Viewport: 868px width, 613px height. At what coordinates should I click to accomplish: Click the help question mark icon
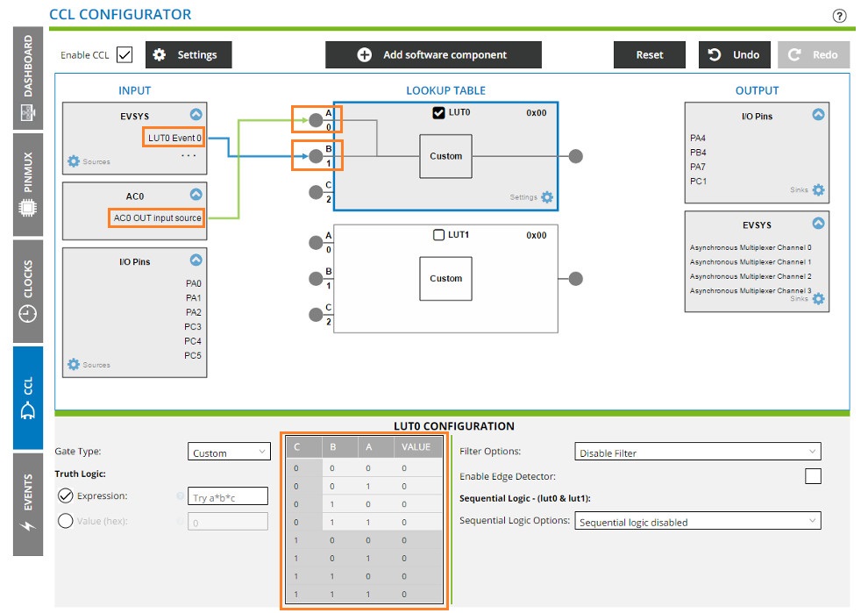839,15
